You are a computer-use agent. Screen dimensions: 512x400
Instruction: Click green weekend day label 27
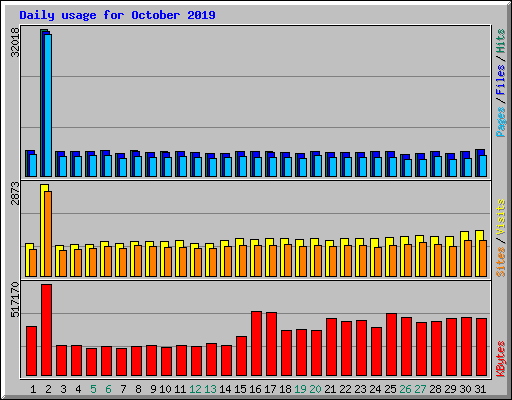point(420,389)
